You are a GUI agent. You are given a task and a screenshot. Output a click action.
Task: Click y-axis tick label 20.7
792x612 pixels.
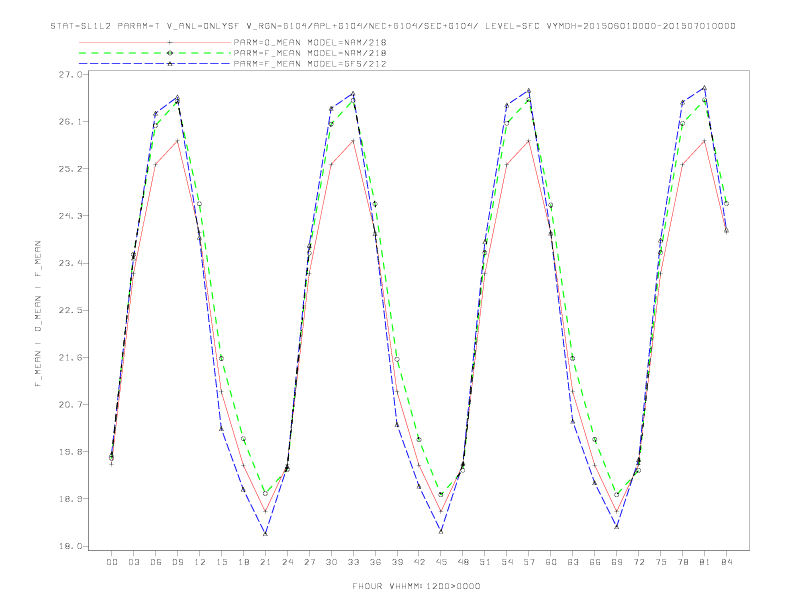tap(70, 404)
